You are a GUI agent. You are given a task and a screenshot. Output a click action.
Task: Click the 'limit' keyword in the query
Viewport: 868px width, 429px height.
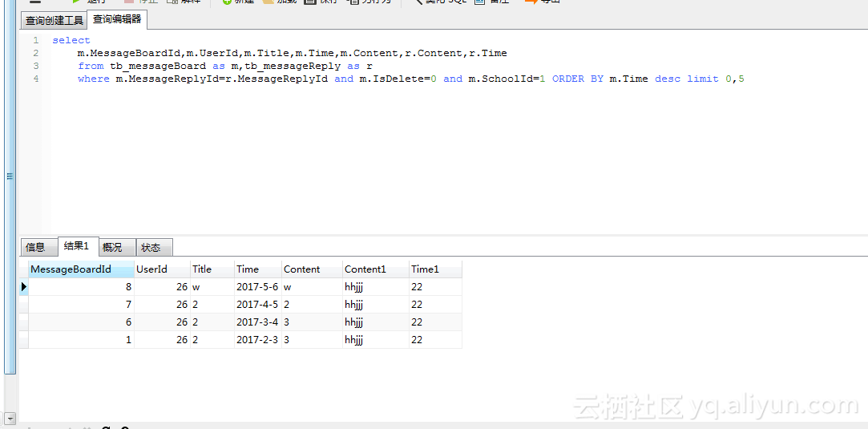pos(702,79)
